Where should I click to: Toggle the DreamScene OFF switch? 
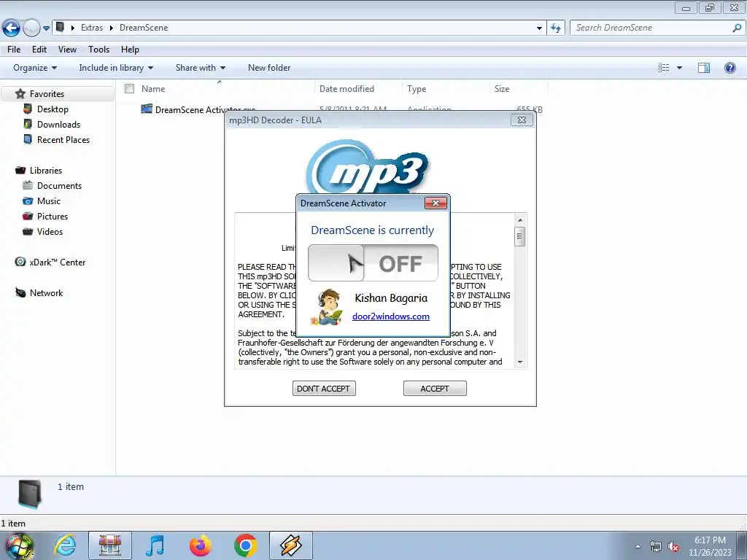coord(373,262)
